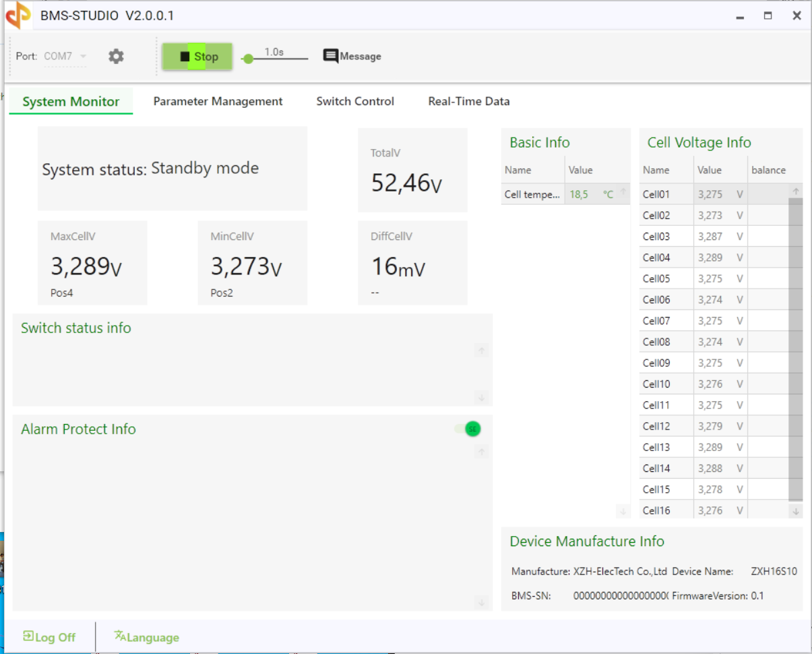Screen dimensions: 812x654
Task: Select the Cell16 row
Action: pos(714,510)
